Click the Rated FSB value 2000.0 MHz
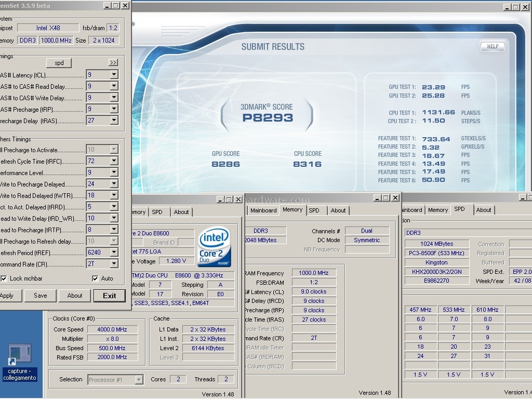532x399 pixels. (112, 357)
